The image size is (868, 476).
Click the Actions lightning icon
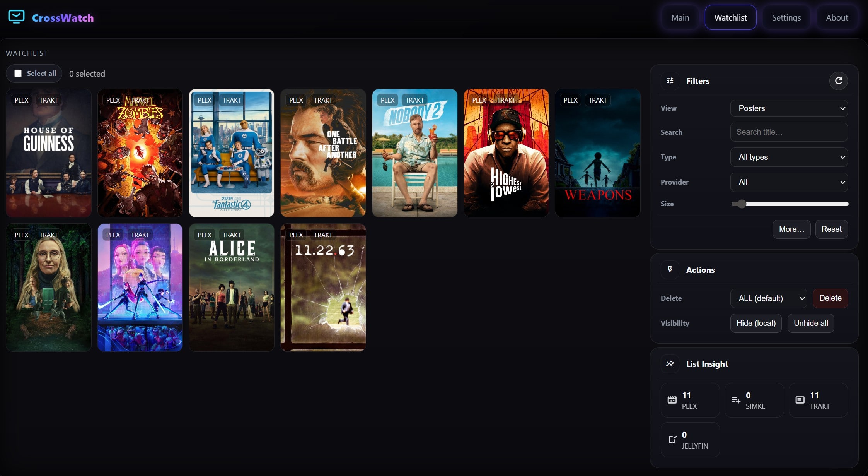(x=670, y=269)
